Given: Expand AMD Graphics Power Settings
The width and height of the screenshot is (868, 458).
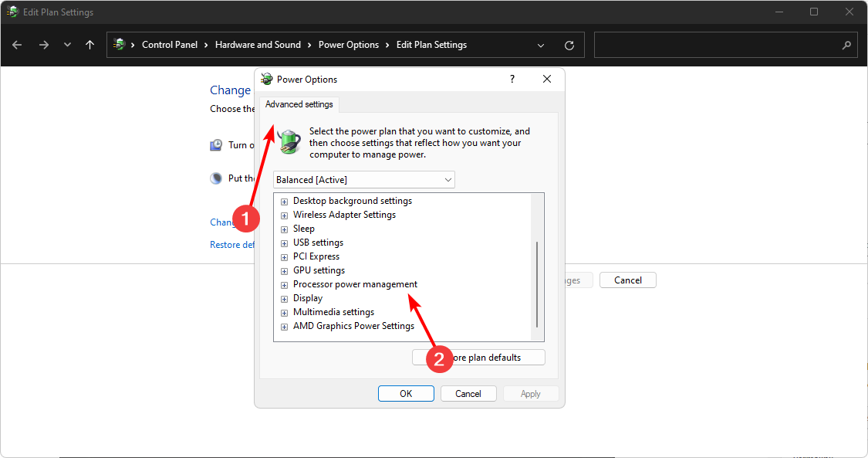Looking at the screenshot, I should pos(284,327).
